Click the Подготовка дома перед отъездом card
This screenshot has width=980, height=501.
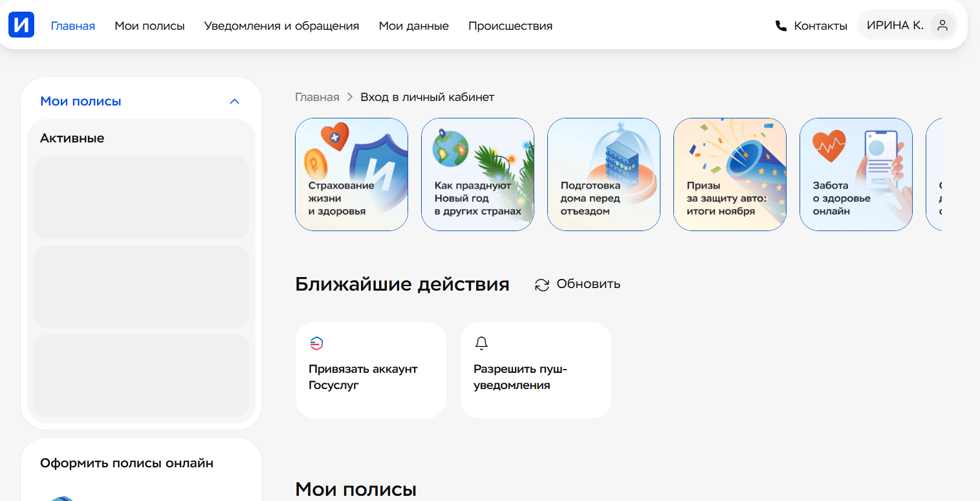coord(603,173)
